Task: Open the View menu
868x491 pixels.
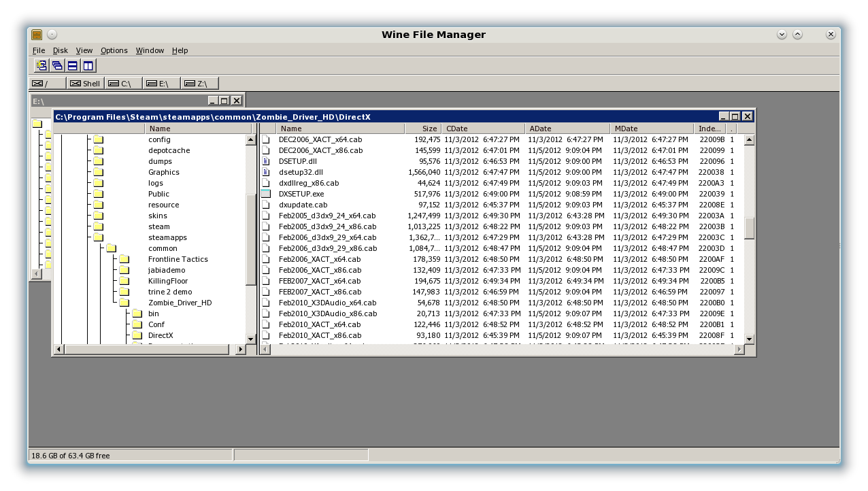Action: [84, 50]
